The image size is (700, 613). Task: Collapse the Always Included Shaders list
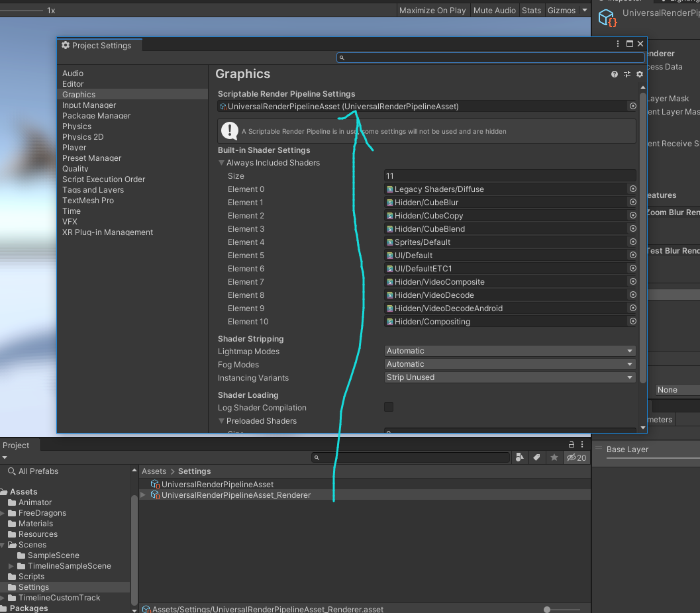[222, 163]
